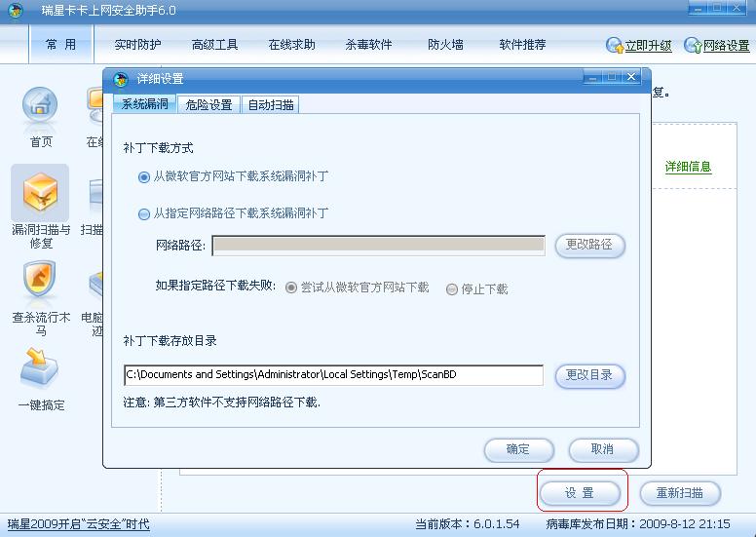The height and width of the screenshot is (537, 756).
Task: Close the 详细设置 dialog
Action: click(x=630, y=77)
